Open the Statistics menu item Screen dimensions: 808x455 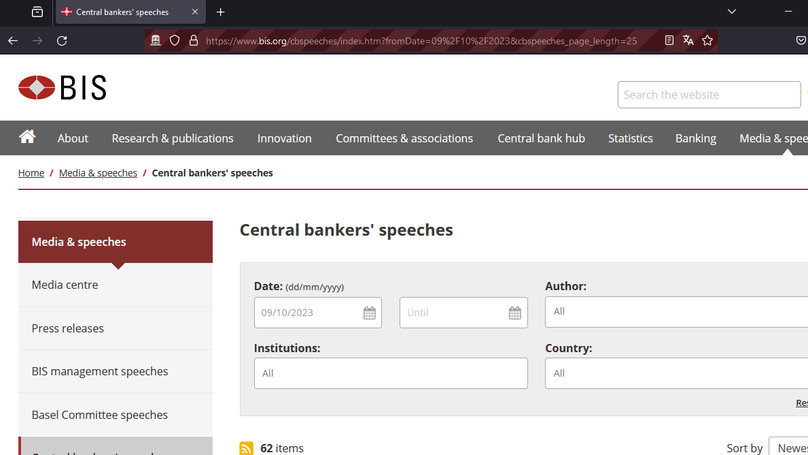tap(630, 138)
